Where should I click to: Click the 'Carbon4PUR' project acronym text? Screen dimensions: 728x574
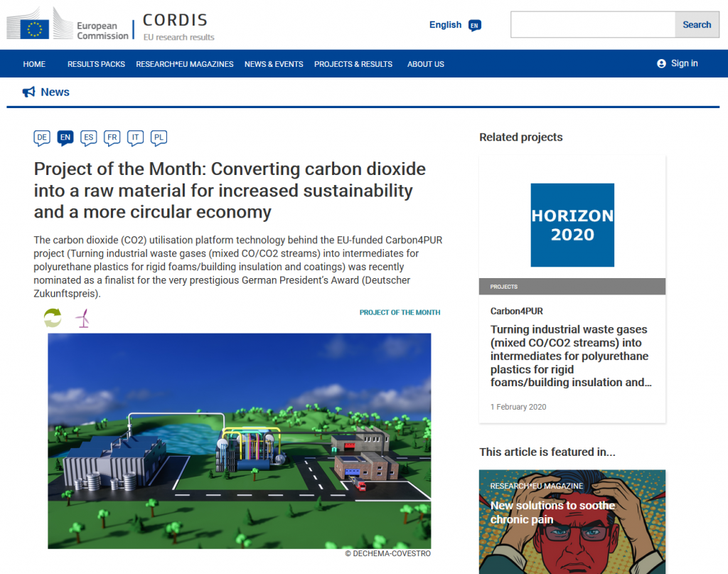[x=517, y=311]
